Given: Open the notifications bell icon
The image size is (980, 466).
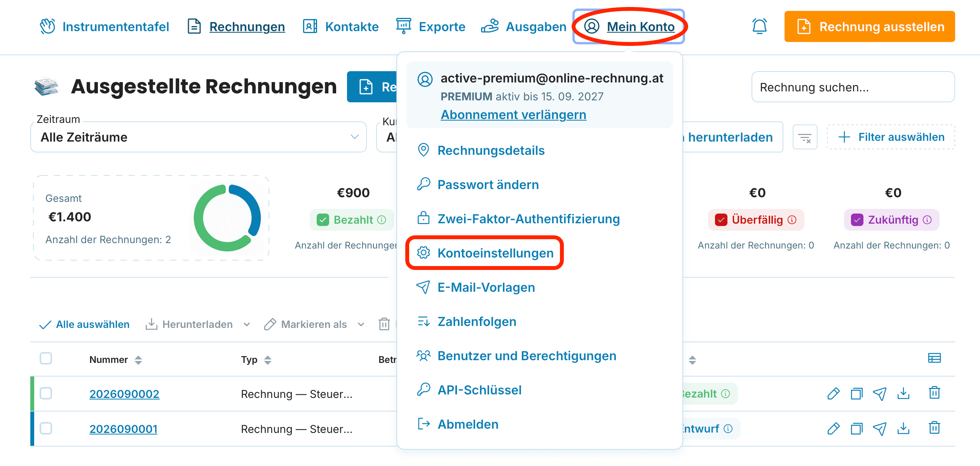Looking at the screenshot, I should [759, 26].
